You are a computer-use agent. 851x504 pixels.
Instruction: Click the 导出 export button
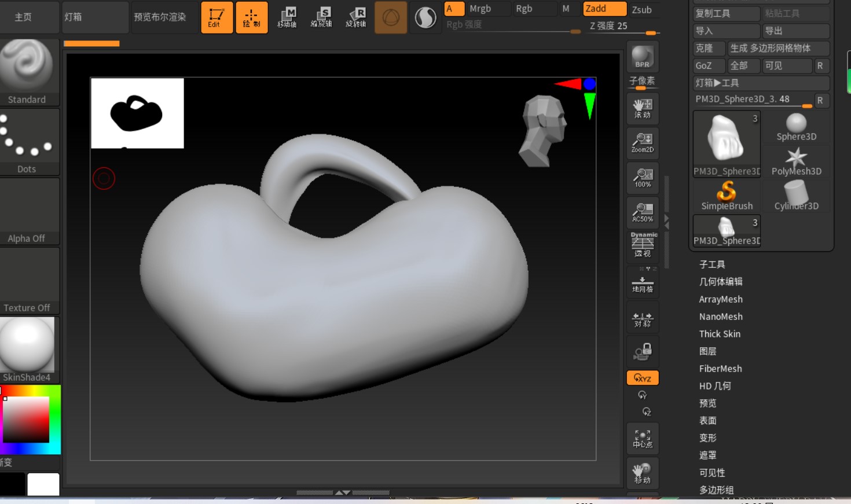click(796, 31)
